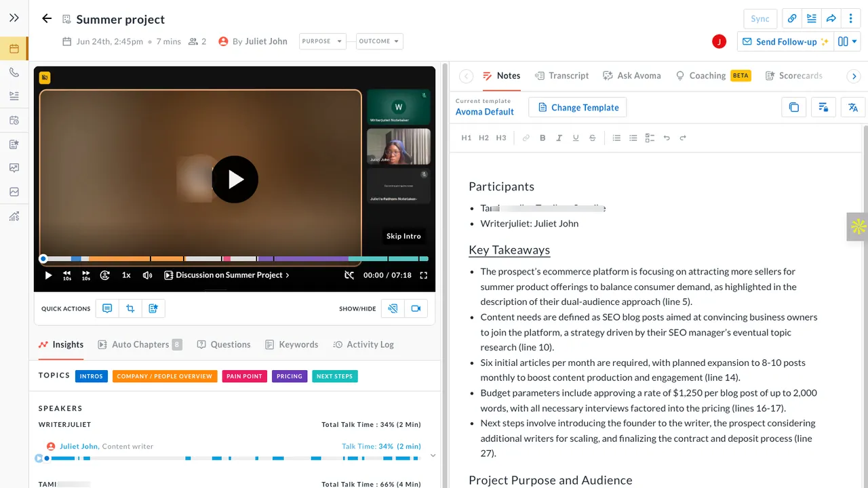Open the playlists sidebar icon
The image size is (868, 488).
click(x=14, y=96)
